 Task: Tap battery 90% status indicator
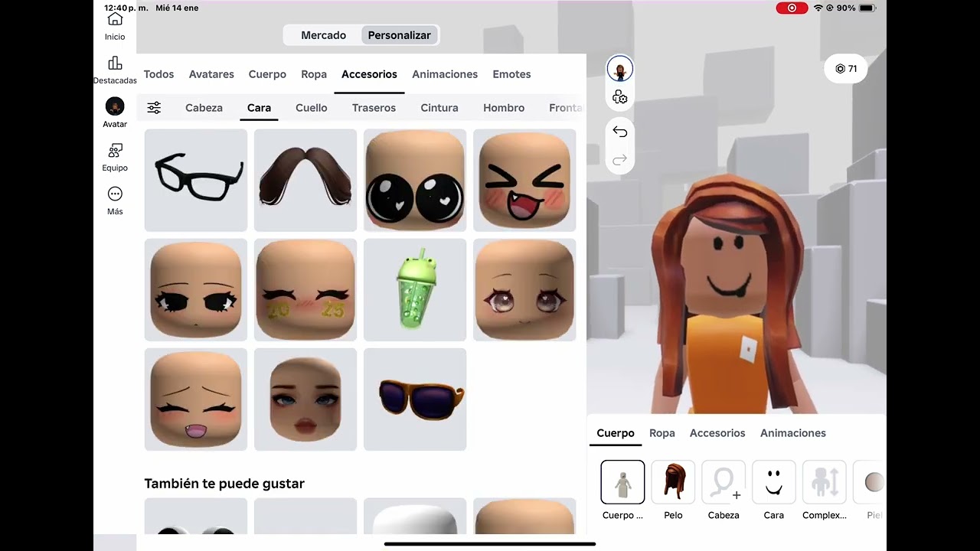click(x=855, y=8)
